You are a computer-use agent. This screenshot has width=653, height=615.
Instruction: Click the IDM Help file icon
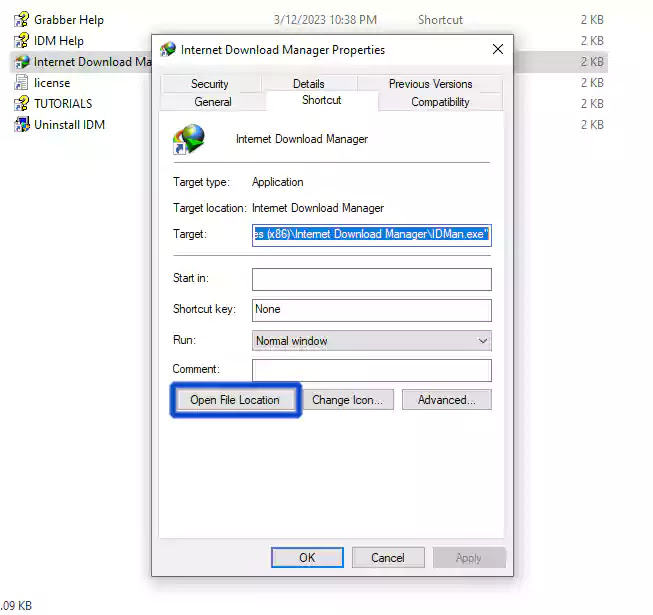[22, 41]
